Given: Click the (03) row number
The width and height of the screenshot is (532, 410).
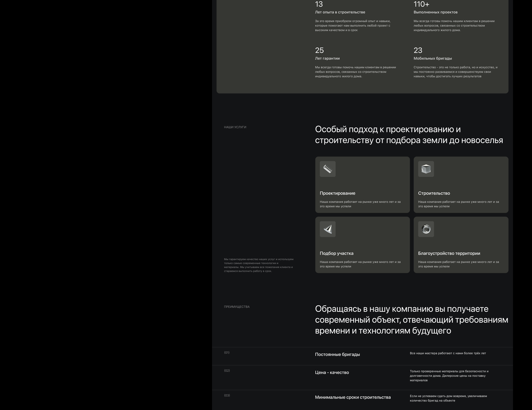Looking at the screenshot, I should point(227,395).
